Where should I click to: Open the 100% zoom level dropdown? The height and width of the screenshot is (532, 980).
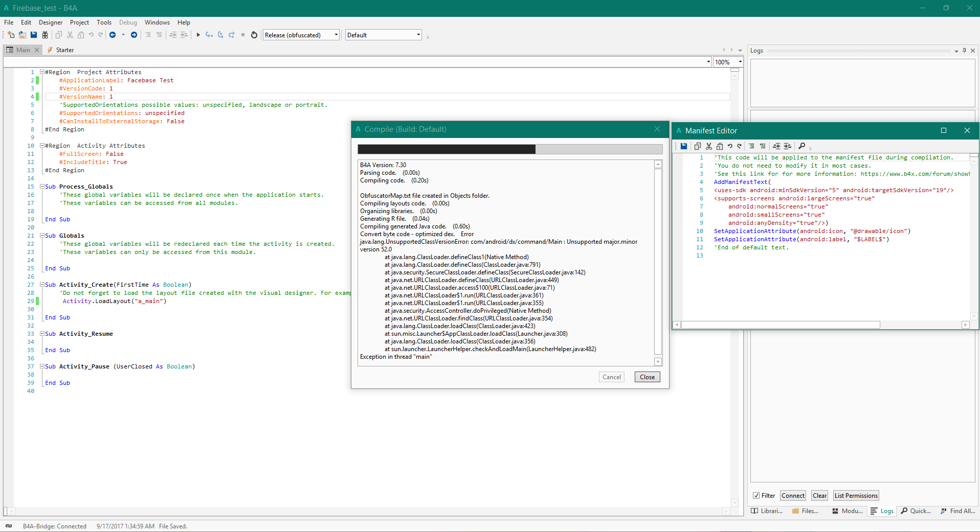point(740,62)
